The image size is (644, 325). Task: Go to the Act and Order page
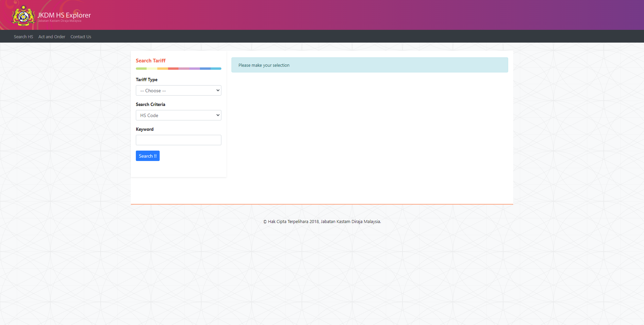pyautogui.click(x=52, y=37)
